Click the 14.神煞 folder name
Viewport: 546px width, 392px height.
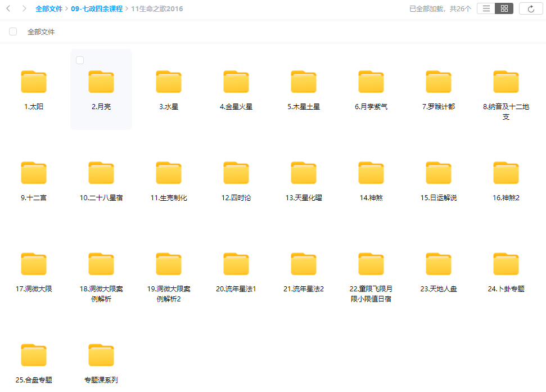point(371,198)
